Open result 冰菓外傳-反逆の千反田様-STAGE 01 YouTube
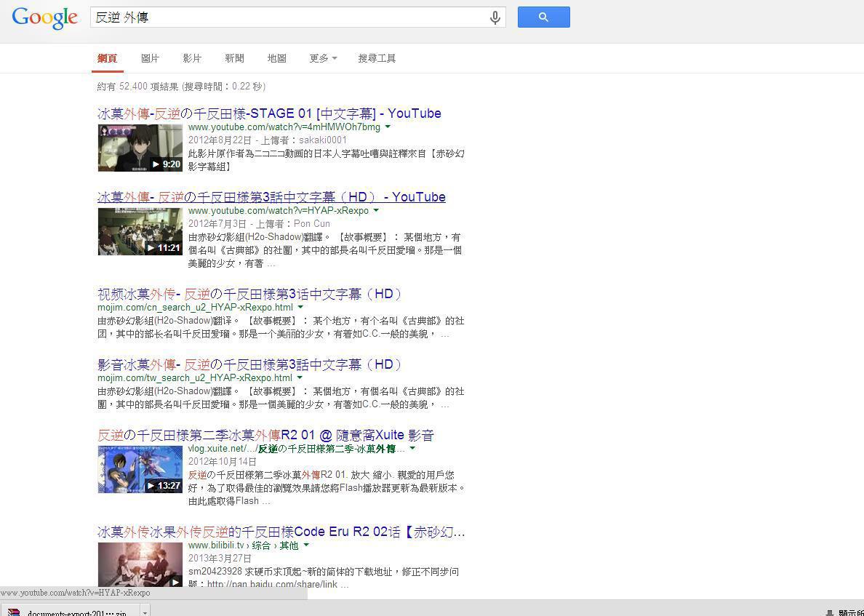Screen dimensions: 864x616 tap(269, 113)
